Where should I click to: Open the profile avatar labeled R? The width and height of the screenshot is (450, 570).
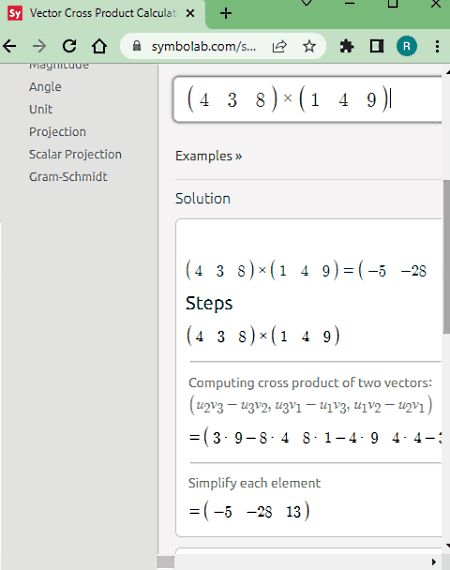click(x=406, y=46)
